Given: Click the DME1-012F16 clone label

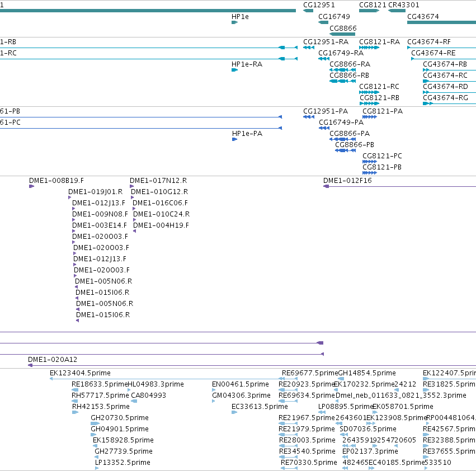Looking at the screenshot, I should coord(347,181).
